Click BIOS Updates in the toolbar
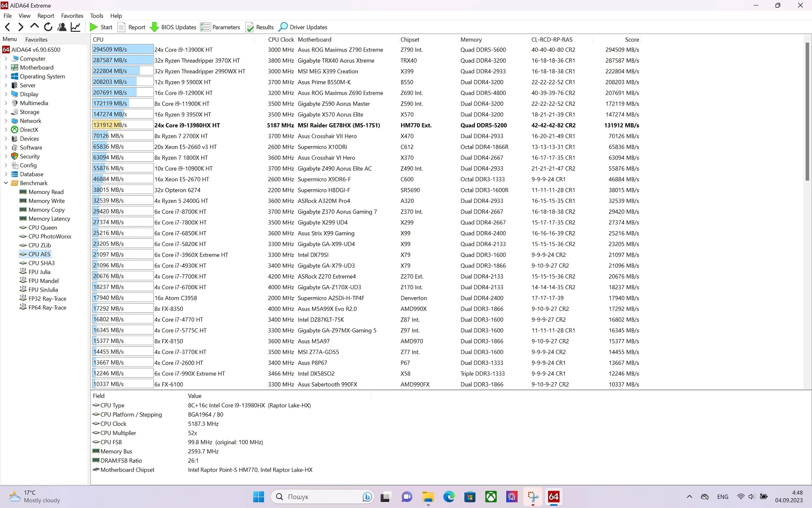Viewport: 812px width, 508px height. (x=173, y=27)
